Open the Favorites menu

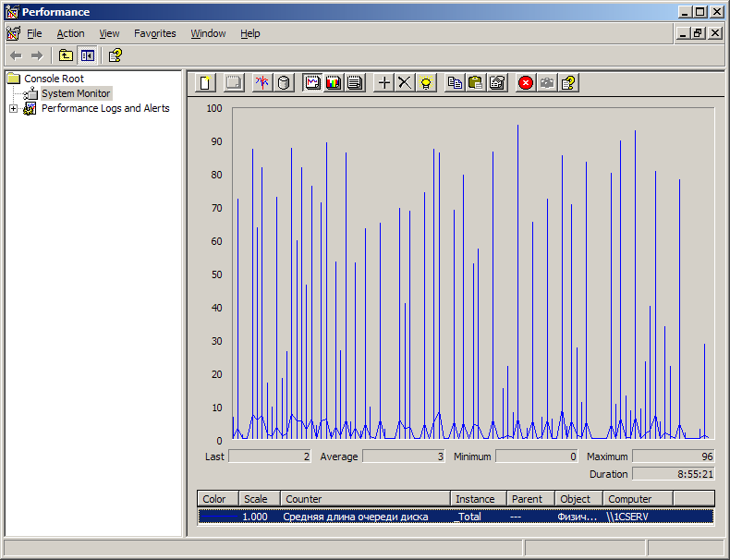[x=154, y=33]
